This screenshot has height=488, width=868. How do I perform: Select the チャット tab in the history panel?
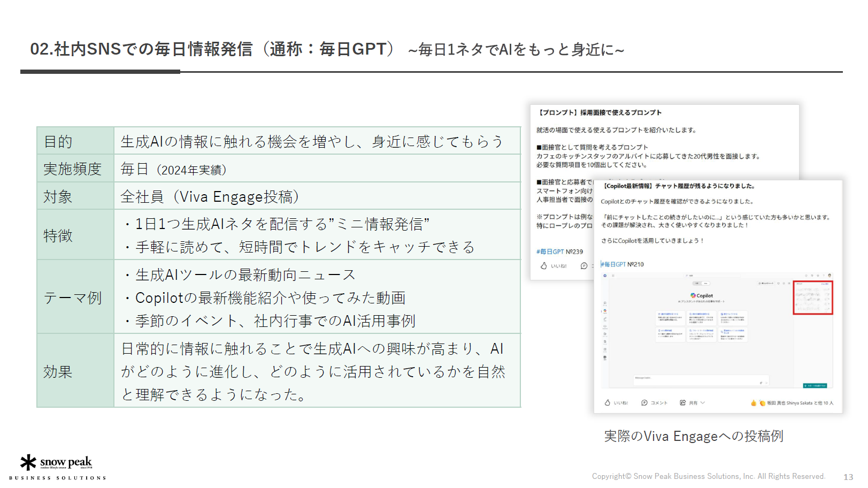tap(800, 284)
